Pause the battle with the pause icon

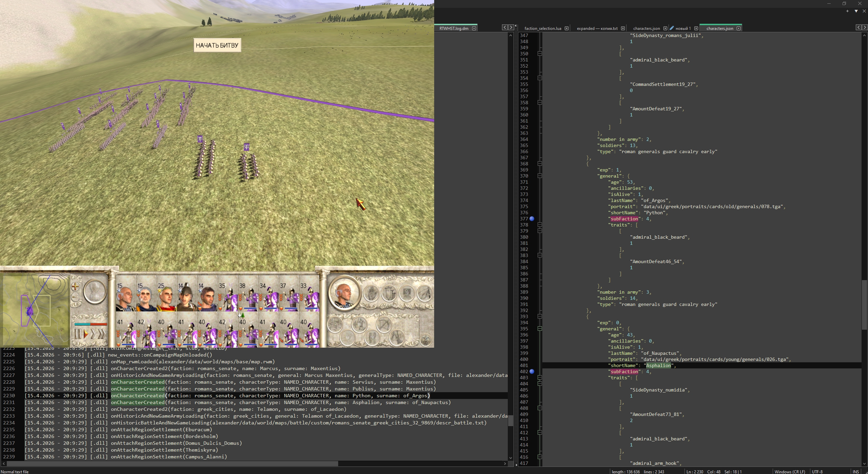click(x=78, y=334)
